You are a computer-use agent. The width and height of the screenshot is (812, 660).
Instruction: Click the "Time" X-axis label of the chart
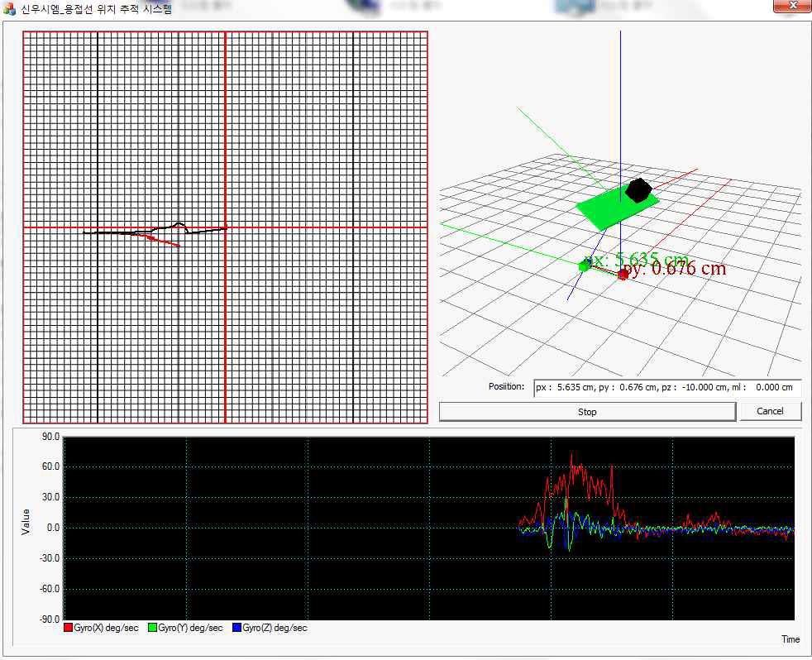point(790,639)
